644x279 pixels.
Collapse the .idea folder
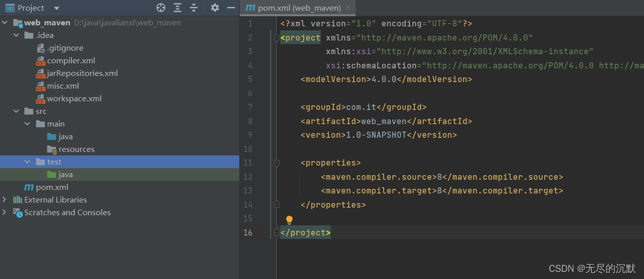click(16, 35)
